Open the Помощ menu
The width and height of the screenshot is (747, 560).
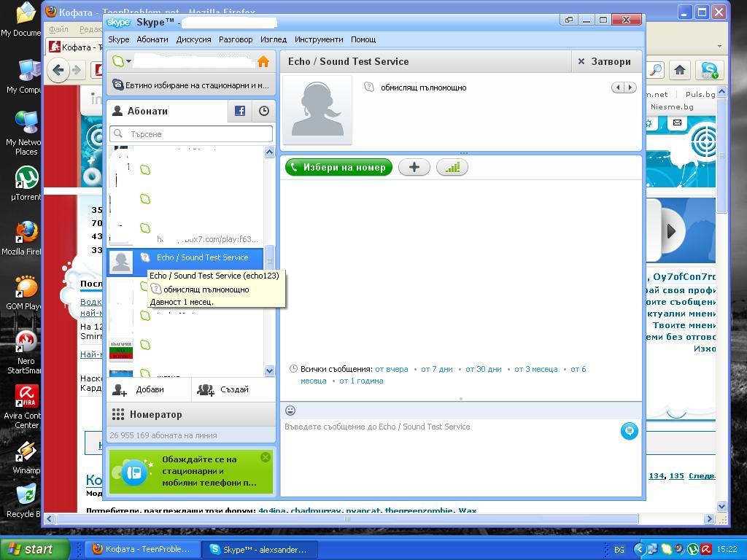coord(363,39)
